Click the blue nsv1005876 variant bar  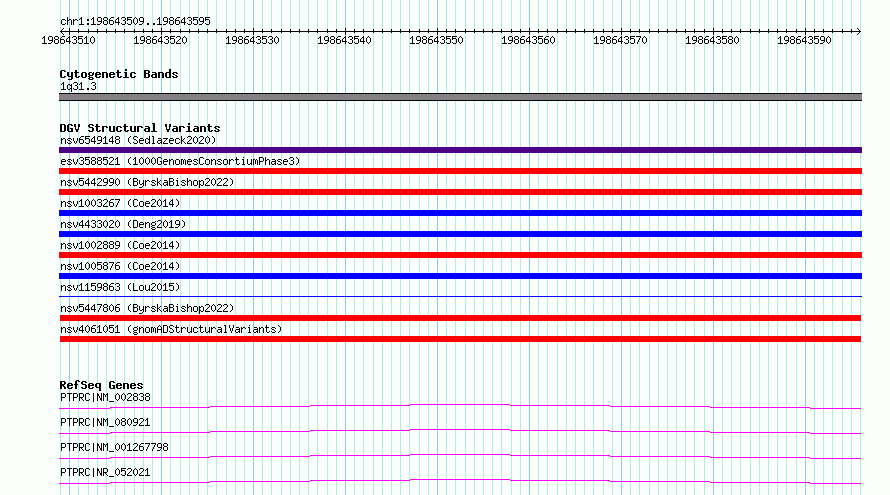pyautogui.click(x=460, y=276)
